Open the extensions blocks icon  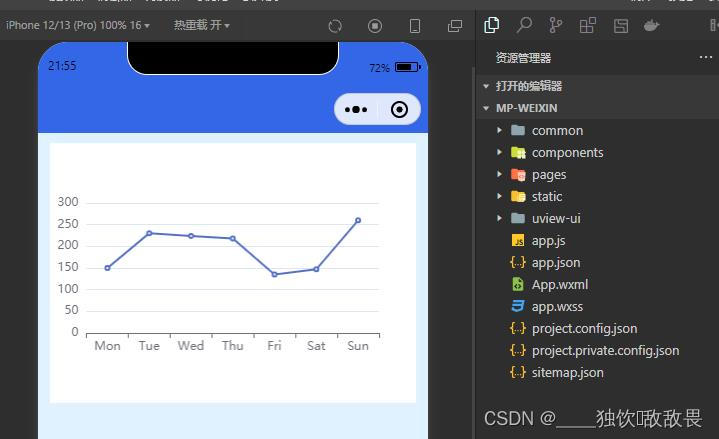click(587, 25)
